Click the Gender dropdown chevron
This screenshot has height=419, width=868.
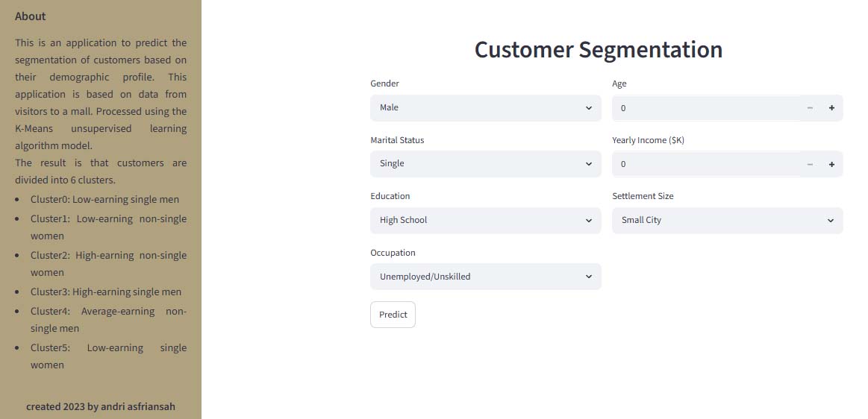(x=588, y=108)
